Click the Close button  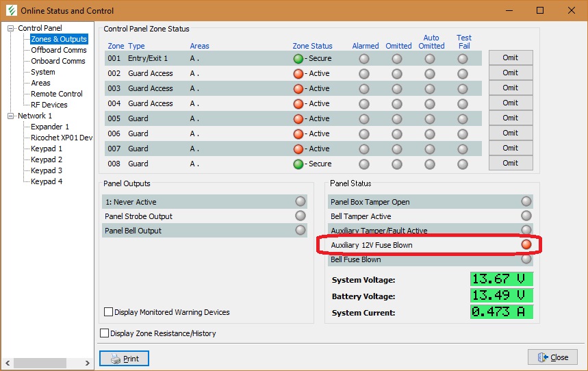(553, 357)
